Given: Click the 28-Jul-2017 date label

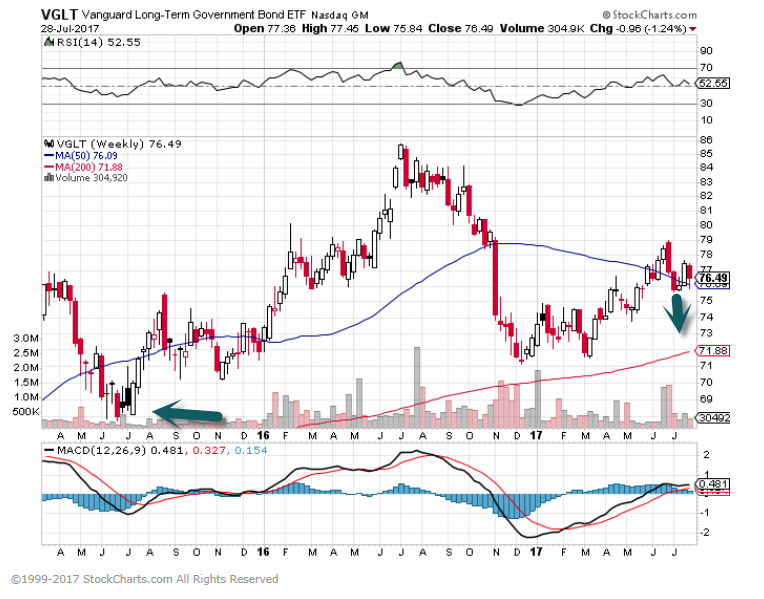Looking at the screenshot, I should 70,29.
